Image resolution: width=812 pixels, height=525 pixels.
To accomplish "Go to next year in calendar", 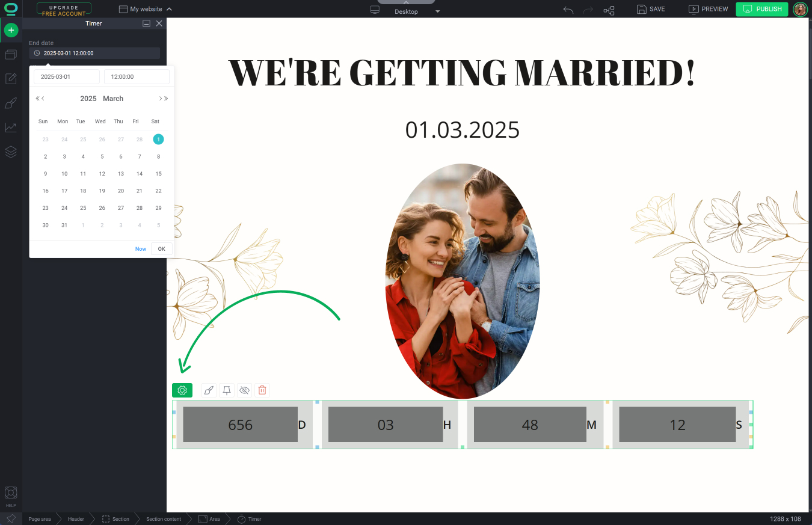I will [166, 99].
